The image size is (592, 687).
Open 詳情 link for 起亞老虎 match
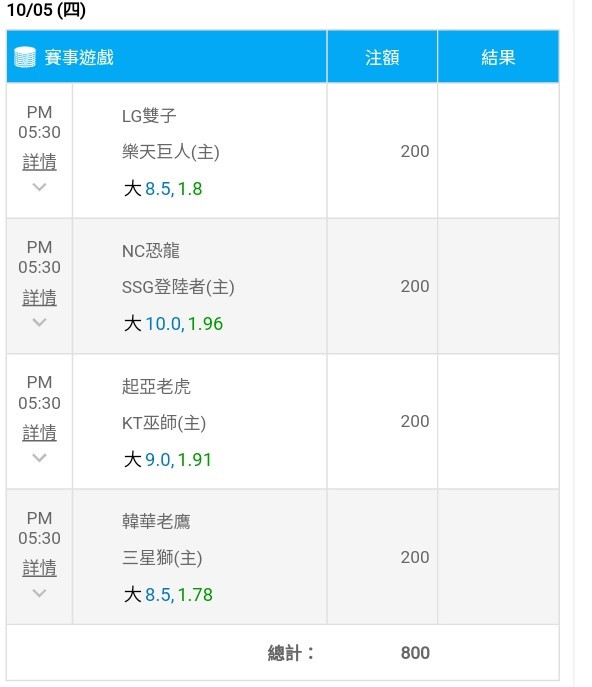click(x=39, y=433)
